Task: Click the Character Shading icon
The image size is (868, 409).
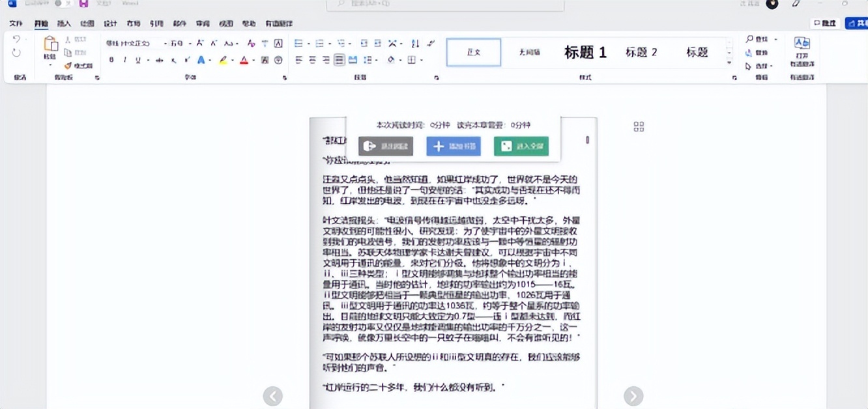Action: [x=265, y=60]
